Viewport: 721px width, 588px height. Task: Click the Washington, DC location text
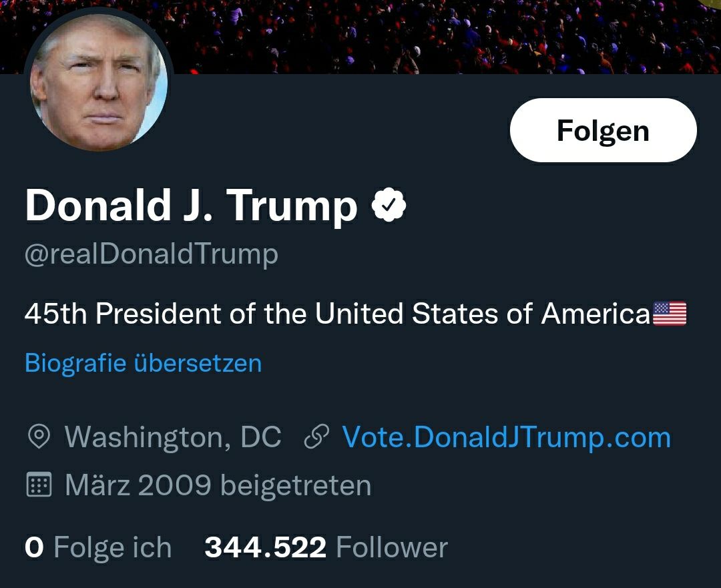172,437
